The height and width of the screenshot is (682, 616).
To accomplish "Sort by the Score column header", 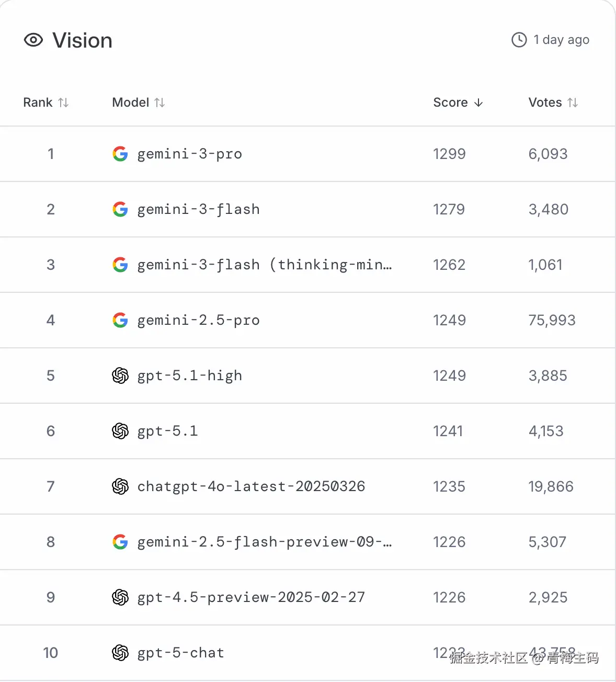I will (450, 103).
